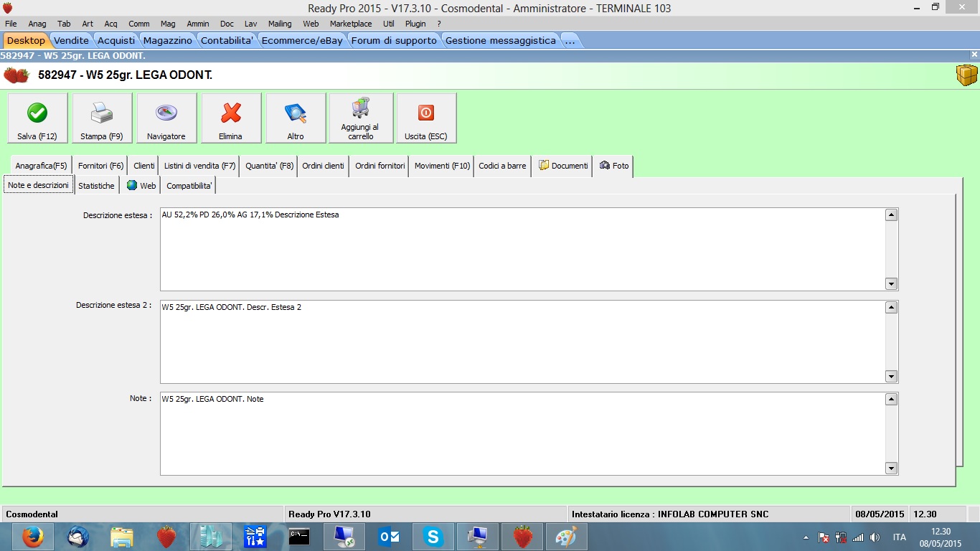Open the Plugin menu
Image resolution: width=980 pixels, height=551 pixels.
coord(415,24)
